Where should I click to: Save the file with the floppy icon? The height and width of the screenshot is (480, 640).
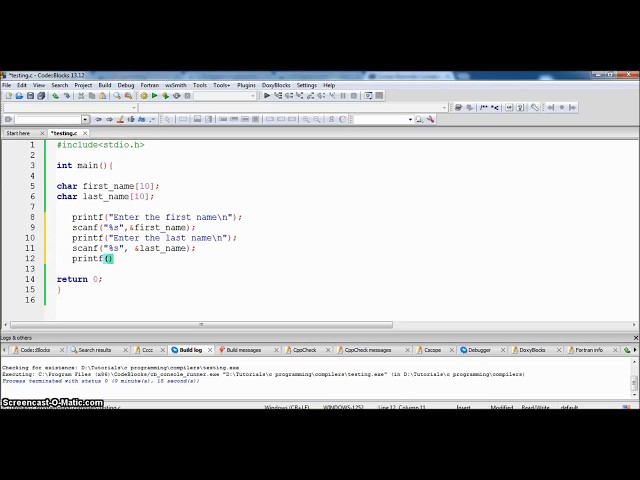30,96
